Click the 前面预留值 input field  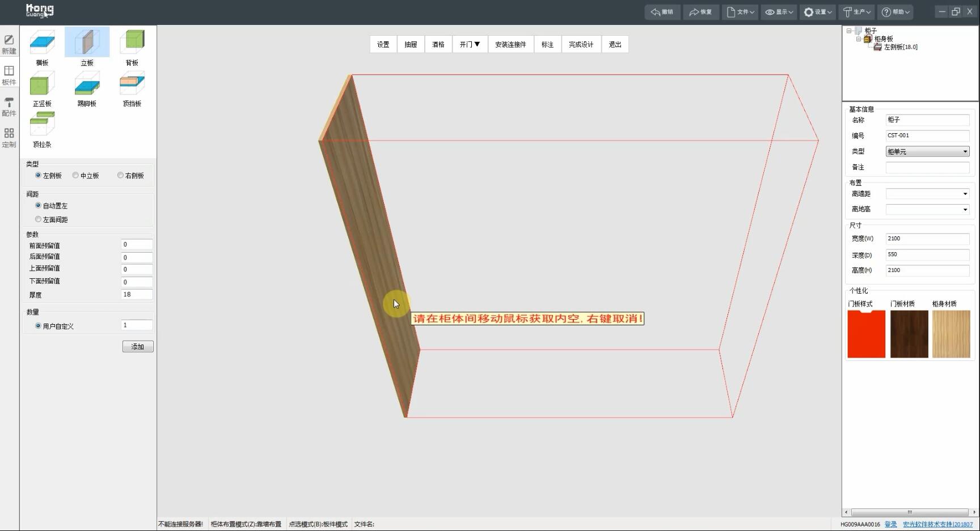pos(137,245)
